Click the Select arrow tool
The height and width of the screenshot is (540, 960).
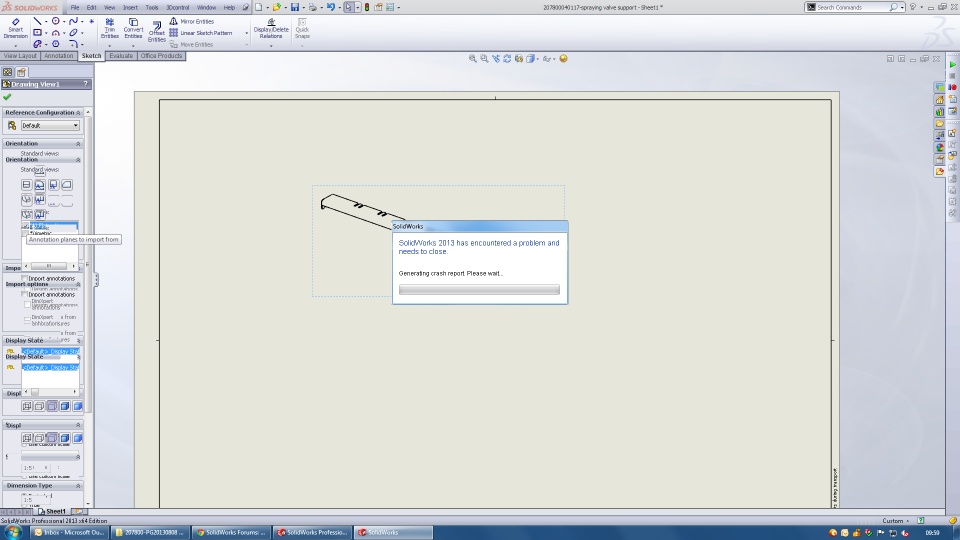point(348,7)
